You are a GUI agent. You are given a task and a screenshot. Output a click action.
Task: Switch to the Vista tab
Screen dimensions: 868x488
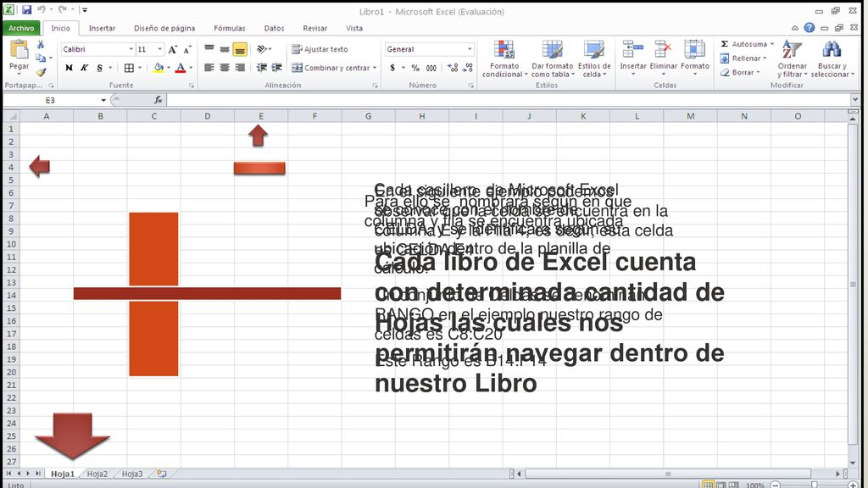[354, 28]
